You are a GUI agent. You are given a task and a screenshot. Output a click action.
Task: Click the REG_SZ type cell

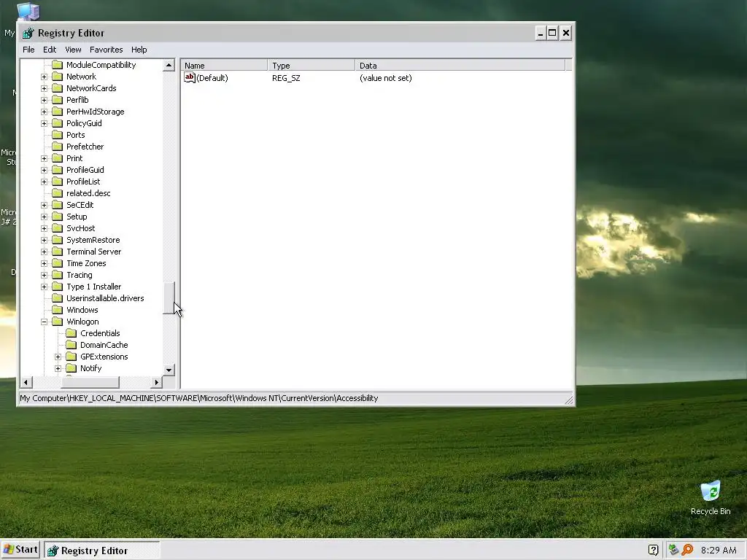pyautogui.click(x=286, y=78)
